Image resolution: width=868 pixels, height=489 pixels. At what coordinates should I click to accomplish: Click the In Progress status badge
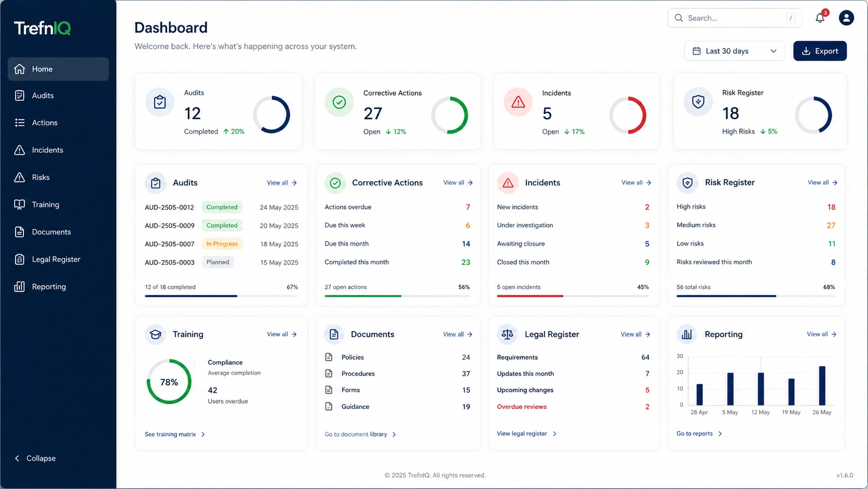coord(222,244)
